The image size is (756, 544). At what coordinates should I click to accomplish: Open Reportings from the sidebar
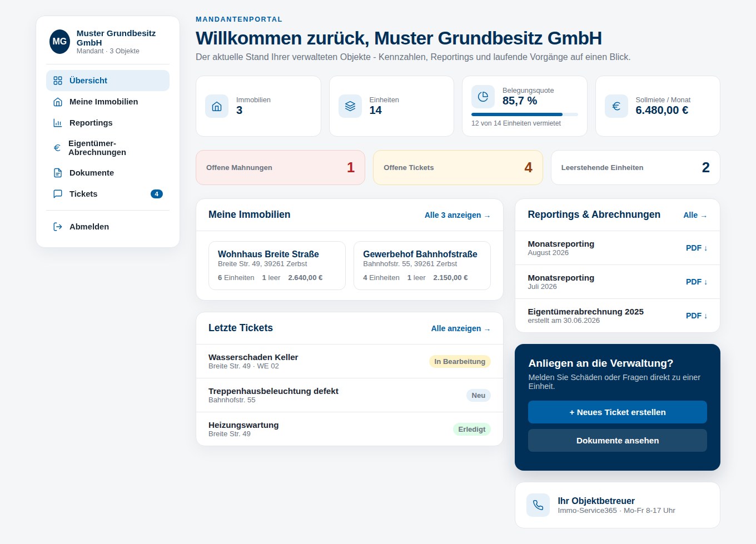[108, 123]
